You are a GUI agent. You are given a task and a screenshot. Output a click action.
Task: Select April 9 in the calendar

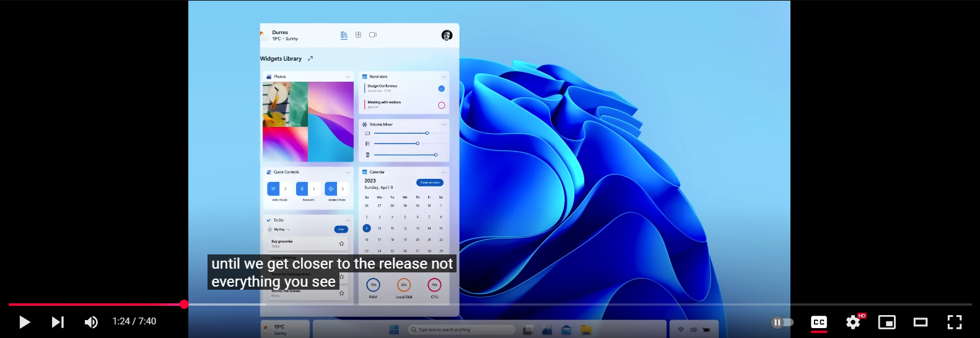coord(367,228)
